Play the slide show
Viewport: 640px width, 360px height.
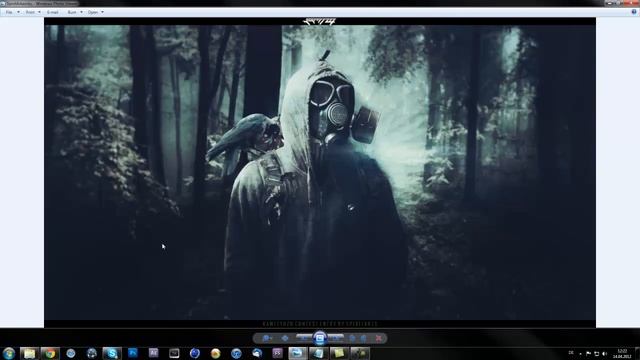coord(320,338)
